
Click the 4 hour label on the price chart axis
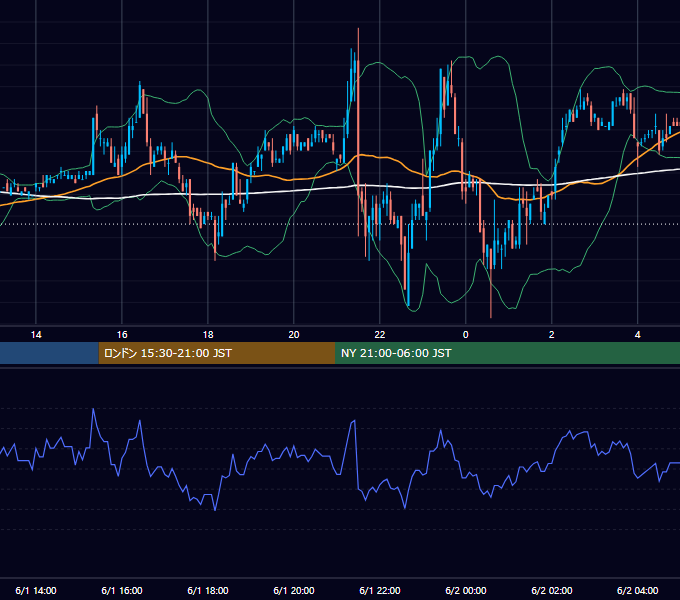[637, 335]
